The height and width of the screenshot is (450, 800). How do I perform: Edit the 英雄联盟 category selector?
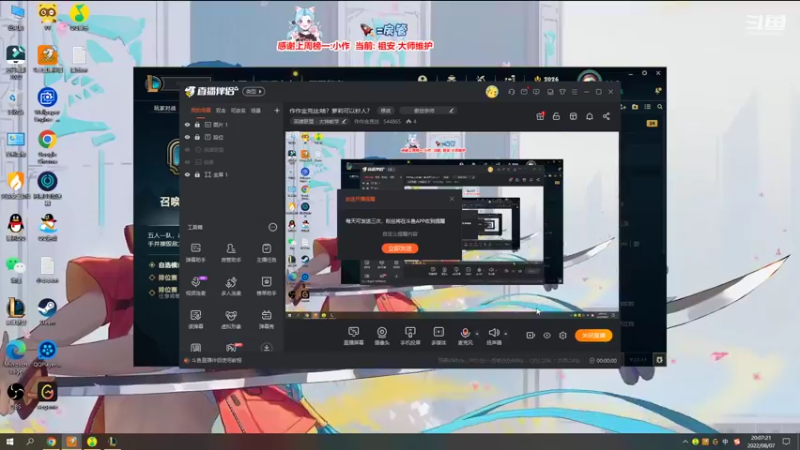[319, 121]
